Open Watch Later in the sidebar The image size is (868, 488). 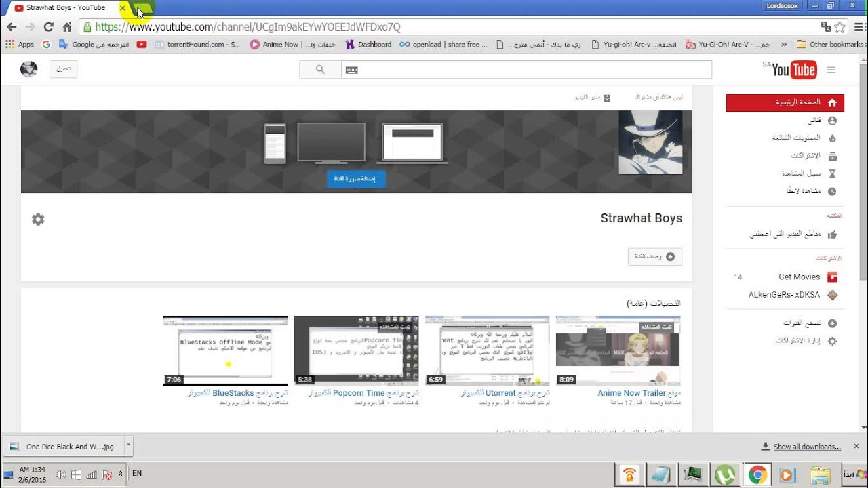point(811,191)
